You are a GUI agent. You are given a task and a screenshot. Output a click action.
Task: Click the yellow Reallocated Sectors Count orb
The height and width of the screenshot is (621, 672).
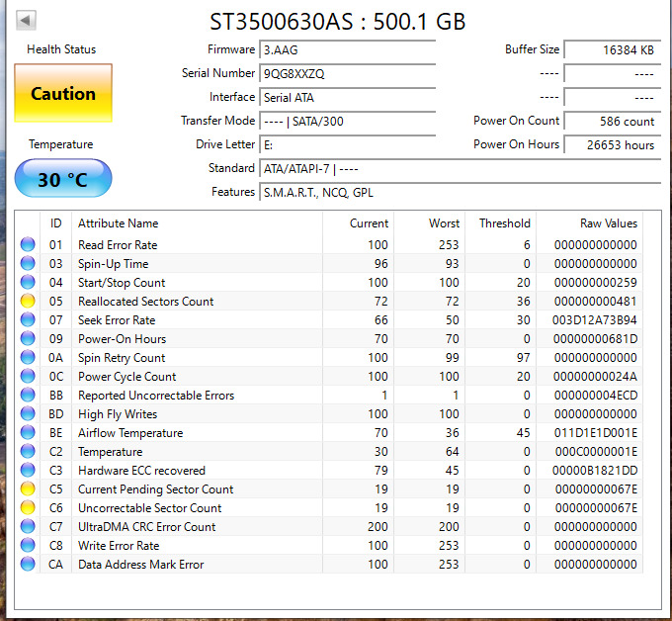28,301
